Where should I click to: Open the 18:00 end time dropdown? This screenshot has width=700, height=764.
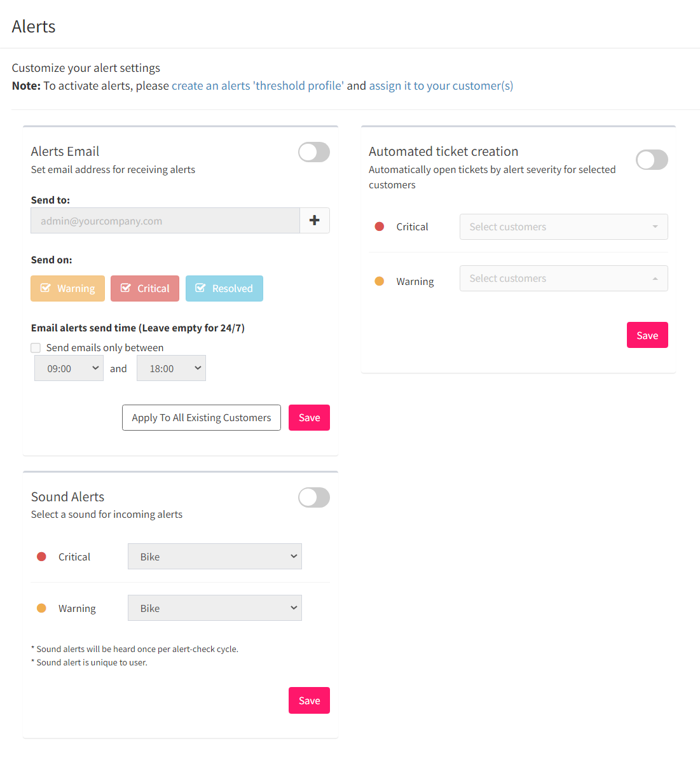pyautogui.click(x=171, y=368)
